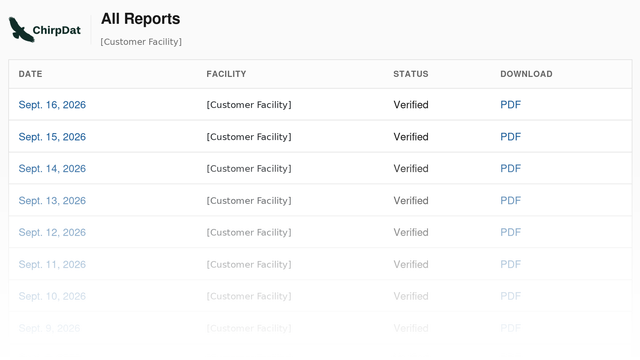Download PDF for Sept. 15, 2026
The width and height of the screenshot is (640, 360).
(511, 137)
